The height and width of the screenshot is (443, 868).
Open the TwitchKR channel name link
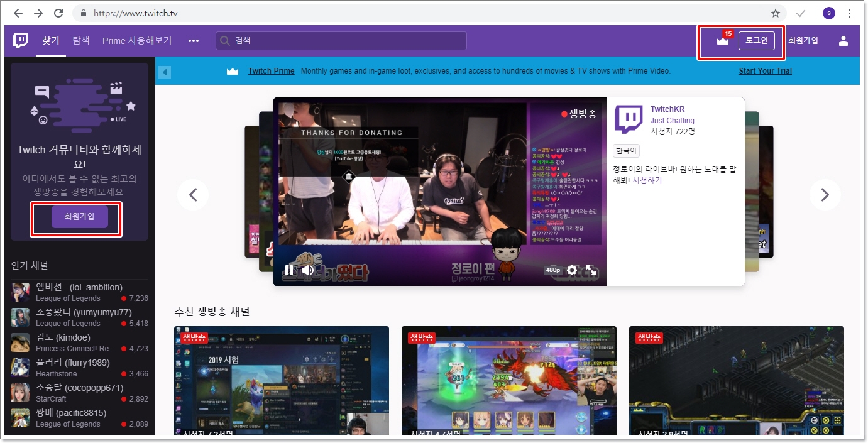667,109
